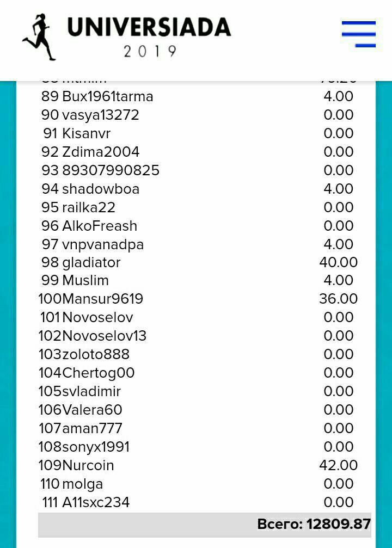This screenshot has width=392, height=548.
Task: Click on username Kisanvr
Action: coord(87,134)
